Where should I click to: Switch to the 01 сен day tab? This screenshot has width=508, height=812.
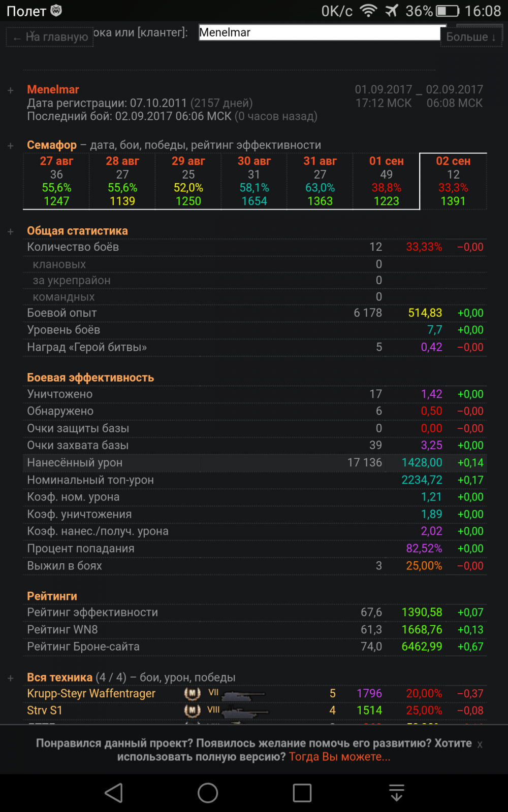coord(386,181)
